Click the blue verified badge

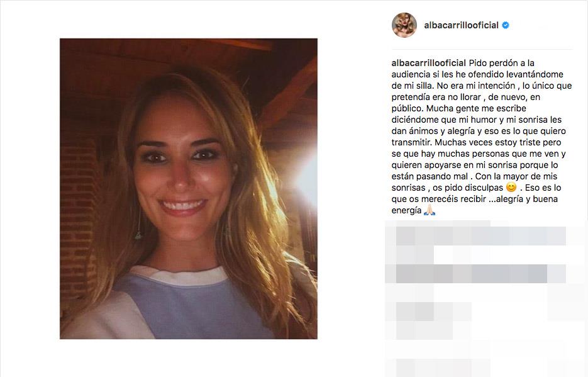pyautogui.click(x=506, y=25)
